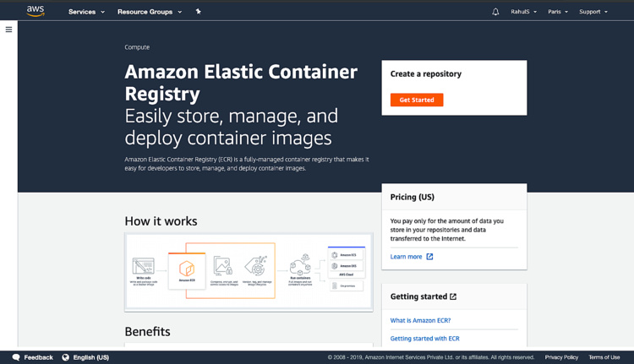Open the hamburger side navigation menu
Image resolution: width=634 pixels, height=364 pixels.
click(9, 30)
